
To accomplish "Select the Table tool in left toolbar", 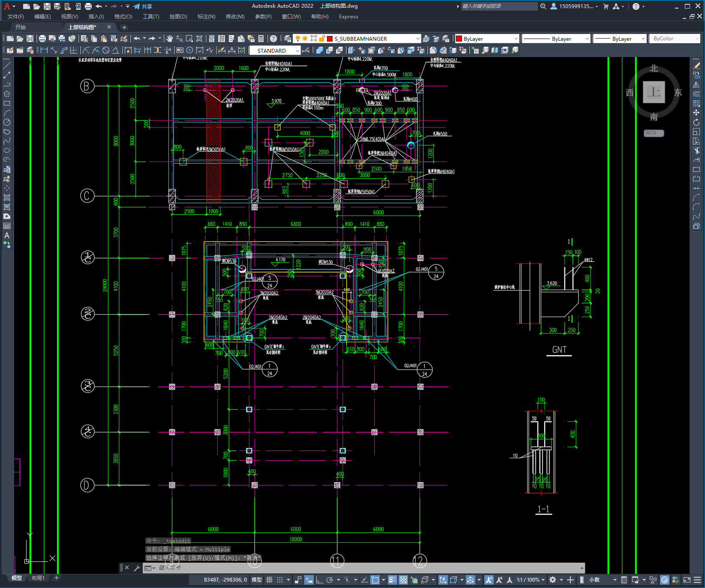I will pos(7,226).
